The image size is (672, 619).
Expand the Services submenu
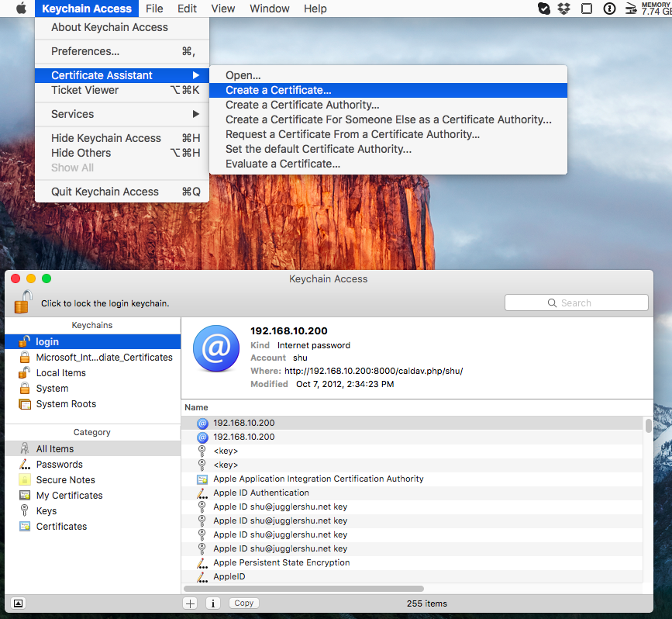122,114
